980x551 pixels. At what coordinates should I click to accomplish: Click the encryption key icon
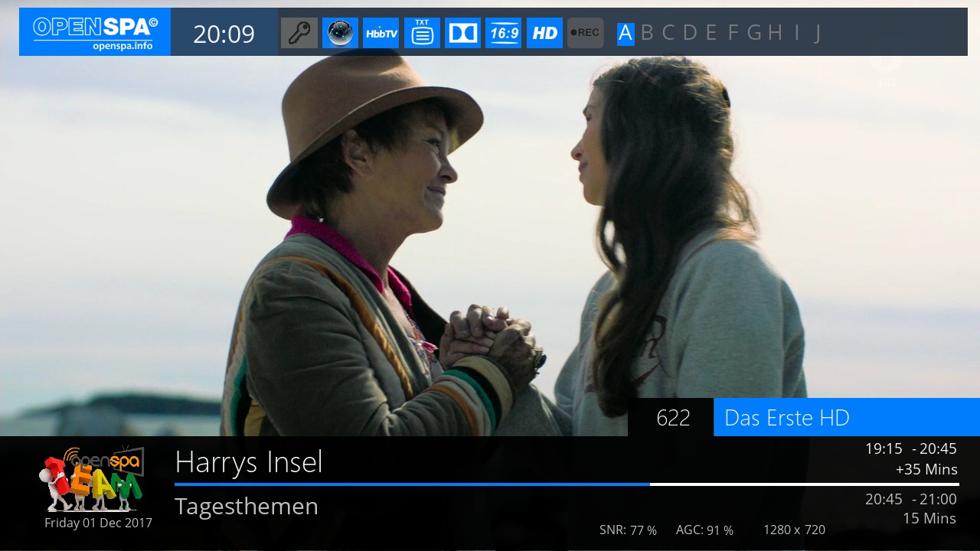pyautogui.click(x=299, y=33)
